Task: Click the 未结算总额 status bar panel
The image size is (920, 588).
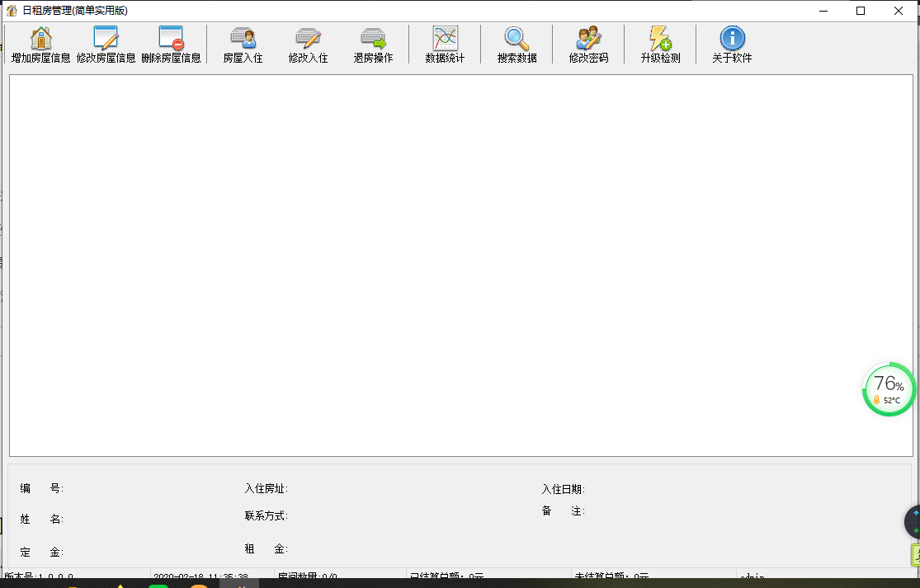Action: click(652, 577)
